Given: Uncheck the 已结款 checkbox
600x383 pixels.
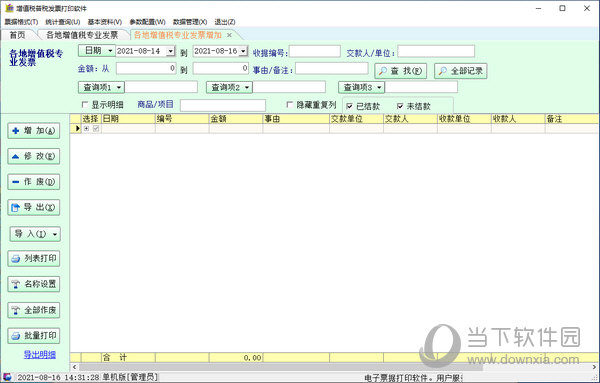Looking at the screenshot, I should [349, 106].
